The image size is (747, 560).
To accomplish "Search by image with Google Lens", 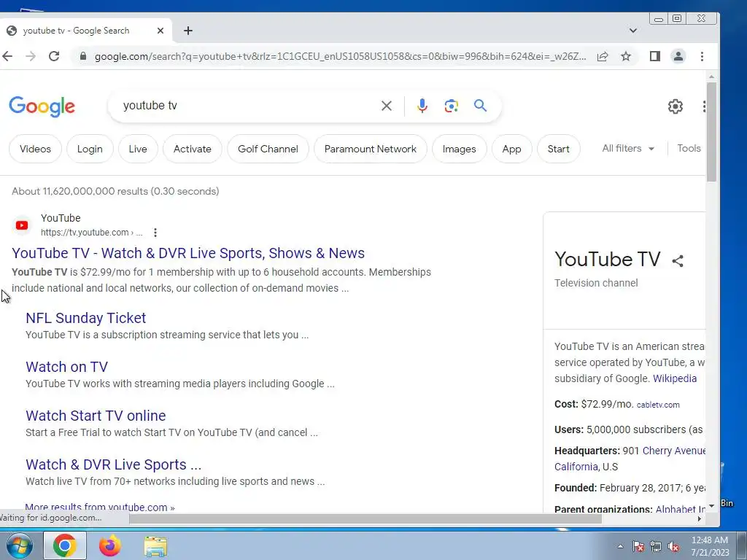I will click(x=451, y=106).
